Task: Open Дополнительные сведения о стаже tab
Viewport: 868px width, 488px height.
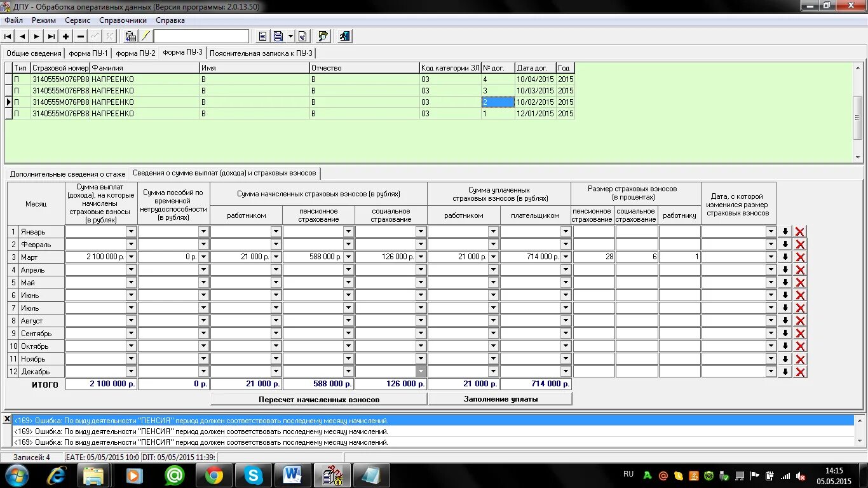Action: tap(67, 173)
